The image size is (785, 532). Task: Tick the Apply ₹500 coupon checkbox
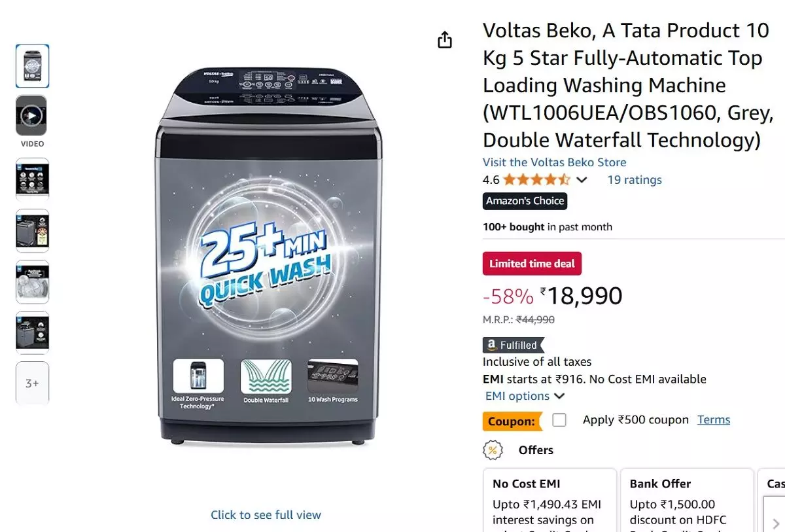coord(559,420)
